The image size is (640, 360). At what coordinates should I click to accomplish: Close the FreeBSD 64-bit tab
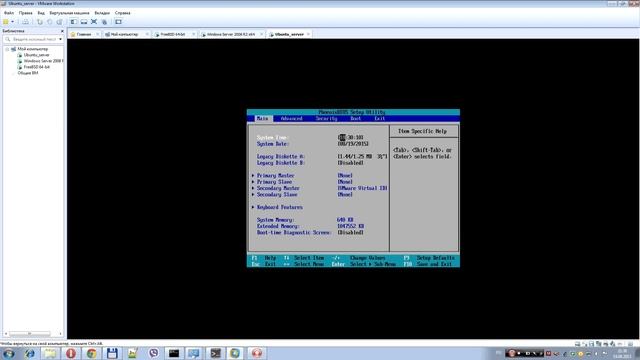click(x=193, y=34)
